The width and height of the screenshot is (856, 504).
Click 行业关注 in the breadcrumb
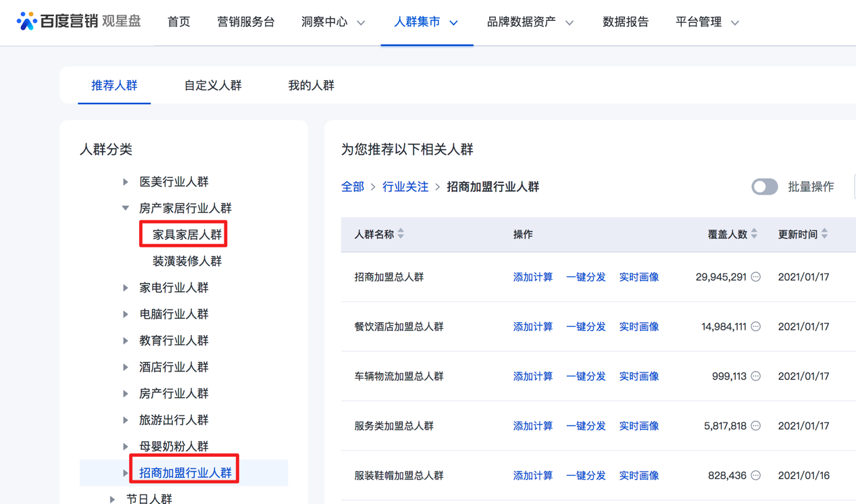coord(405,187)
